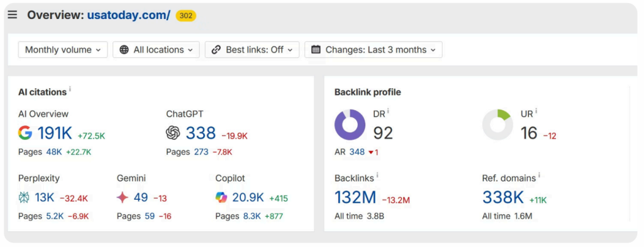Open the ChatGPT pages 273 value
Screen dimensions: 644x247
point(201,152)
